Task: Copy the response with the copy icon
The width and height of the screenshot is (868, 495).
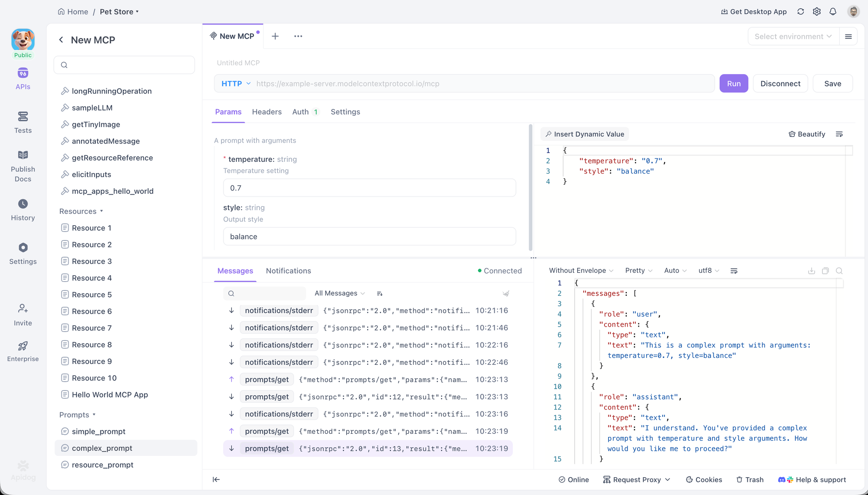Action: (825, 271)
